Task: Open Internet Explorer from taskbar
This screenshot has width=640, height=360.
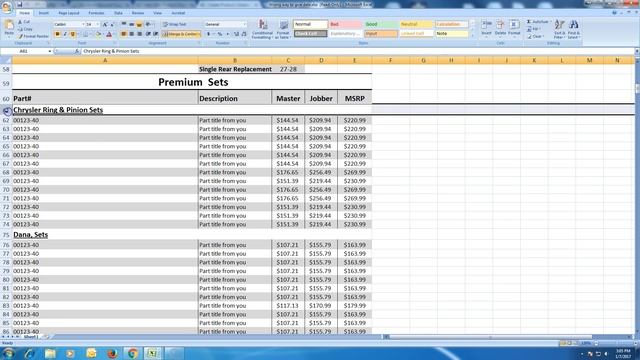Action: 29,353
